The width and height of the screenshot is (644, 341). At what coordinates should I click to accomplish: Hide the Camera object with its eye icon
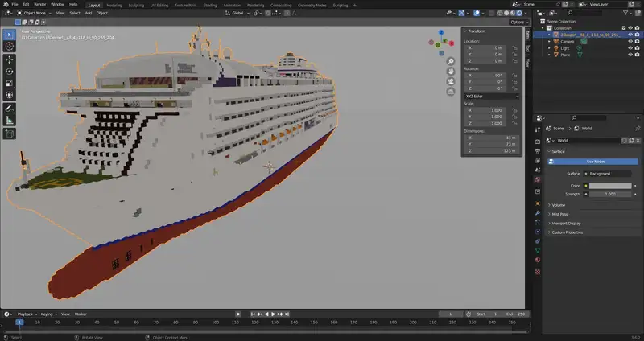[629, 42]
